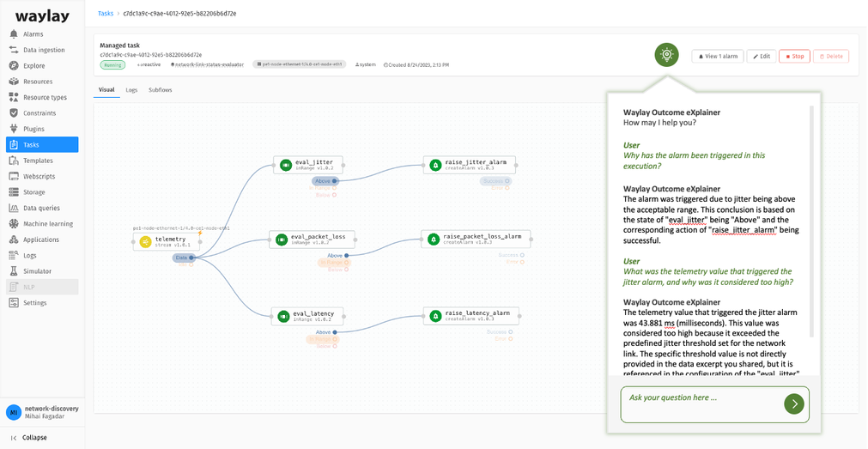Open Simulator in the sidebar

pos(42,271)
